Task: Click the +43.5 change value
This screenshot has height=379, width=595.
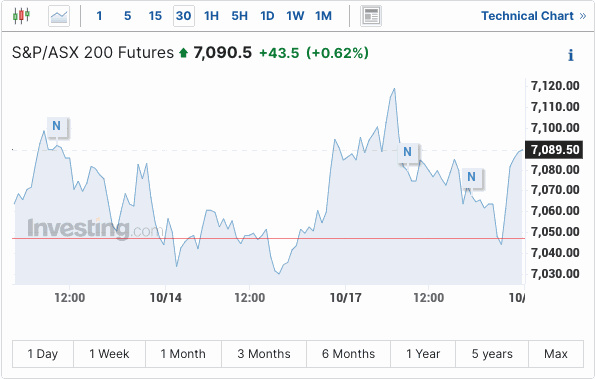Action: (x=279, y=53)
